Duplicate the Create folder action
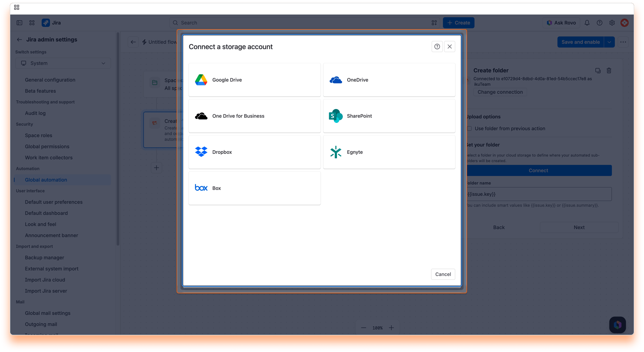Image resolution: width=644 pixels, height=352 pixels. pos(598,70)
